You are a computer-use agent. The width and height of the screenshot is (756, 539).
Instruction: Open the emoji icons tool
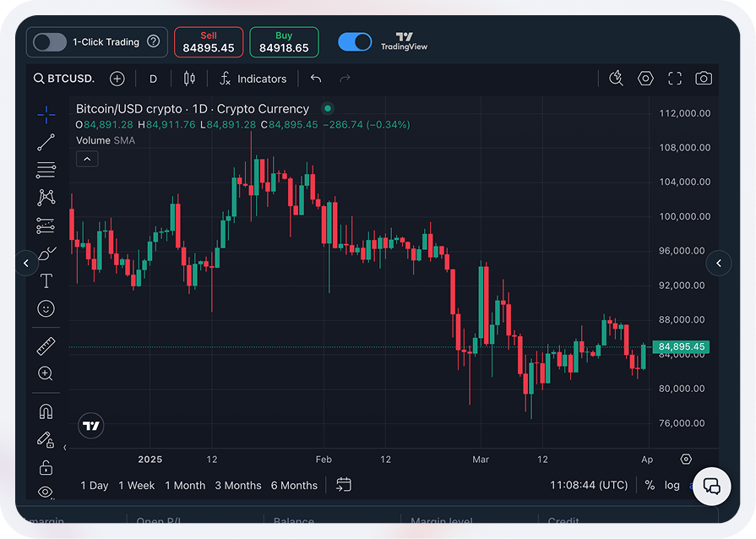point(46,309)
